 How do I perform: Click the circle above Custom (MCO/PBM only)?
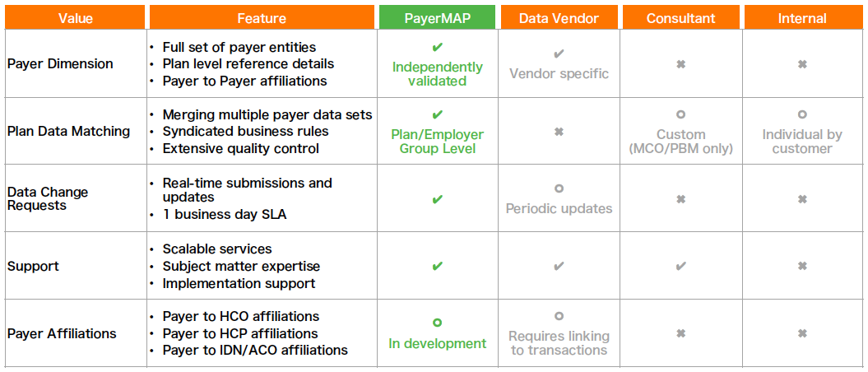tap(681, 114)
